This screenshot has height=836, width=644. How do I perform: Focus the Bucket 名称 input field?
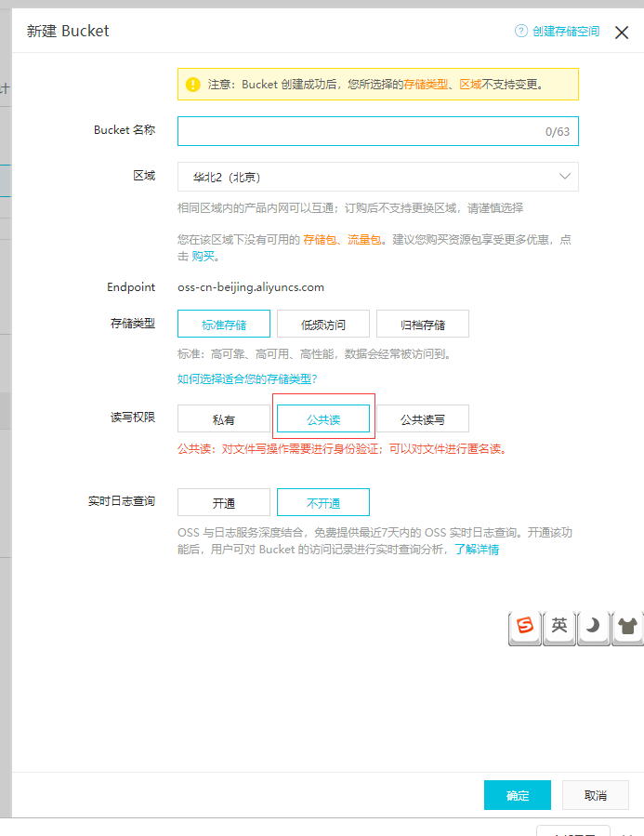point(377,131)
